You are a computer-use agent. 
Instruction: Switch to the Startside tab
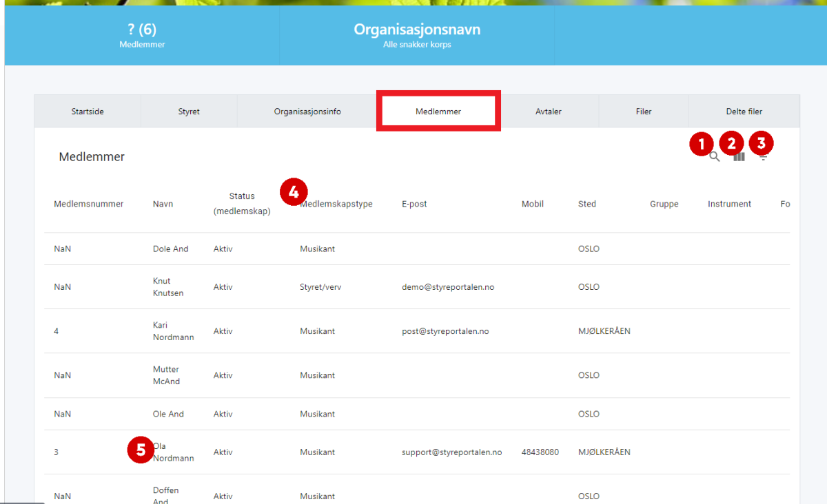pos(88,112)
